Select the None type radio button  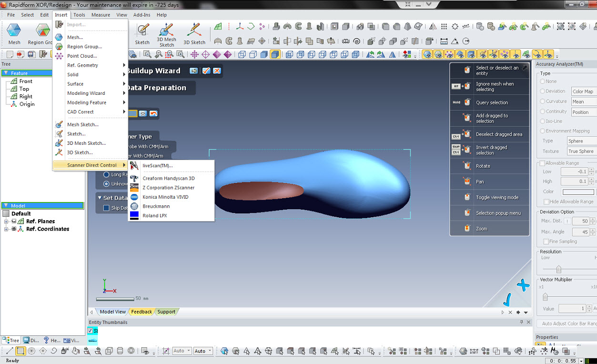click(x=543, y=81)
